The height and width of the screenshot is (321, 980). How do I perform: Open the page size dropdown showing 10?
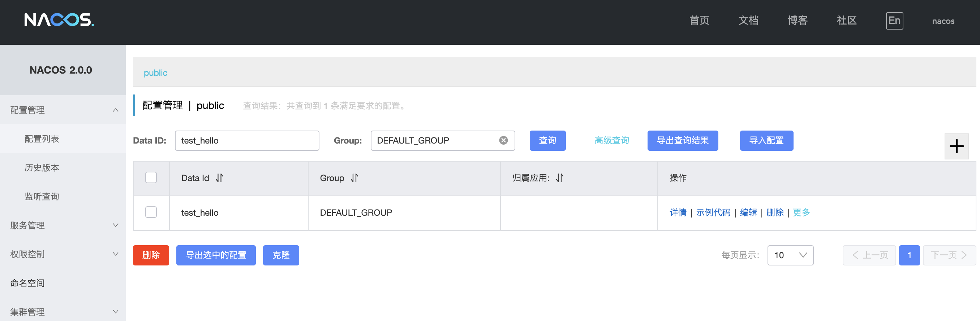pyautogui.click(x=790, y=255)
